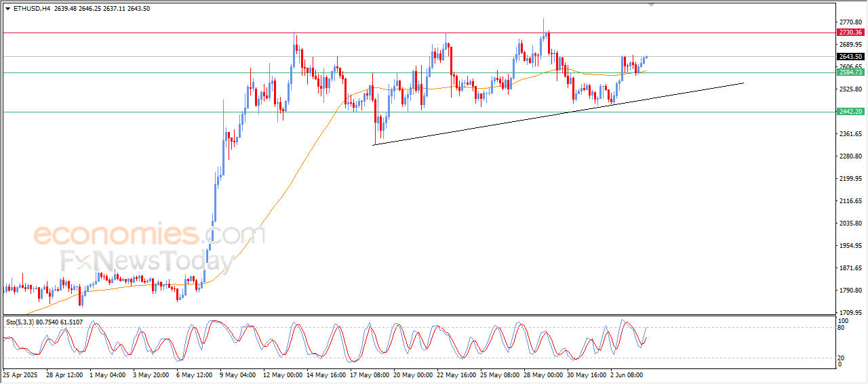This screenshot has height=384, width=868.
Task: Click the 1790.80 price axis value
Action: pyautogui.click(x=850, y=291)
